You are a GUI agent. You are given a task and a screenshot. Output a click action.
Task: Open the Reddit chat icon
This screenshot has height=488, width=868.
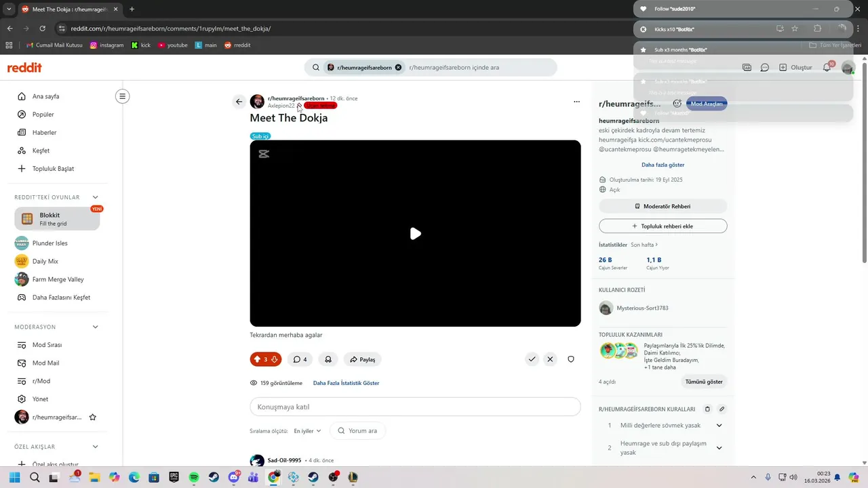(764, 68)
